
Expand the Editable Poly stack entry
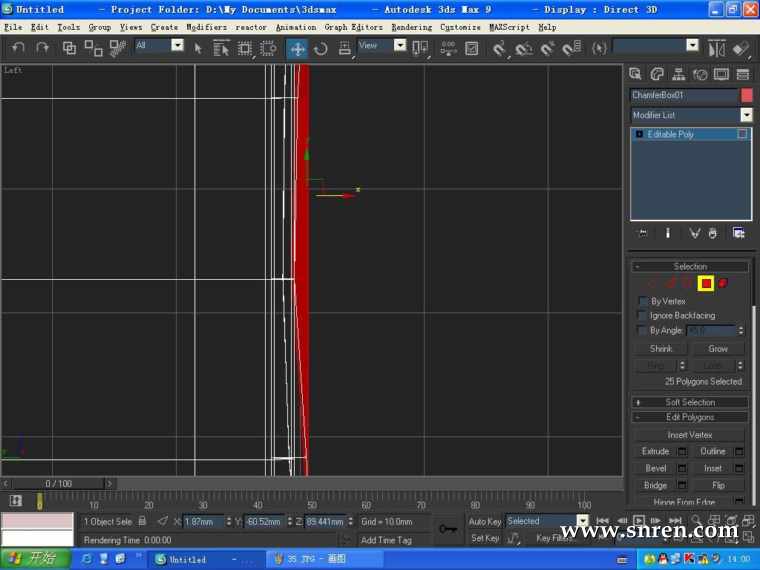point(639,134)
